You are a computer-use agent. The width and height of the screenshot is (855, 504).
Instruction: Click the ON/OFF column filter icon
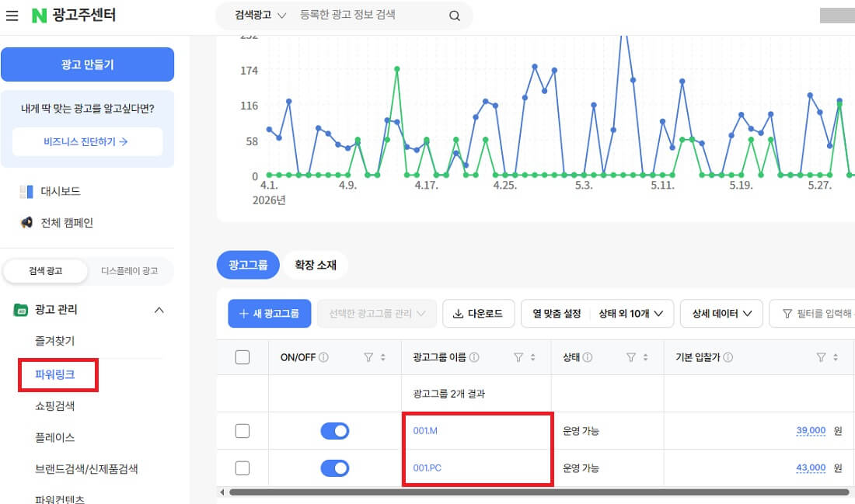368,357
